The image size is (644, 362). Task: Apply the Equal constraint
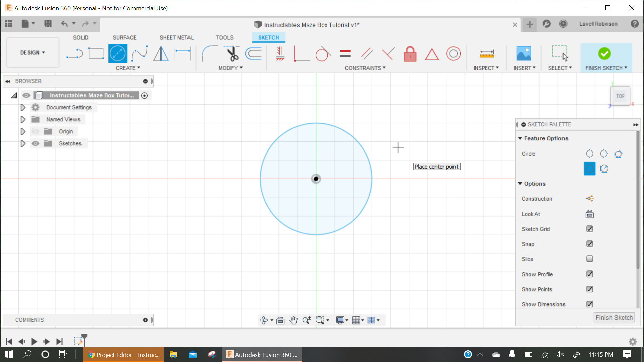coord(345,54)
